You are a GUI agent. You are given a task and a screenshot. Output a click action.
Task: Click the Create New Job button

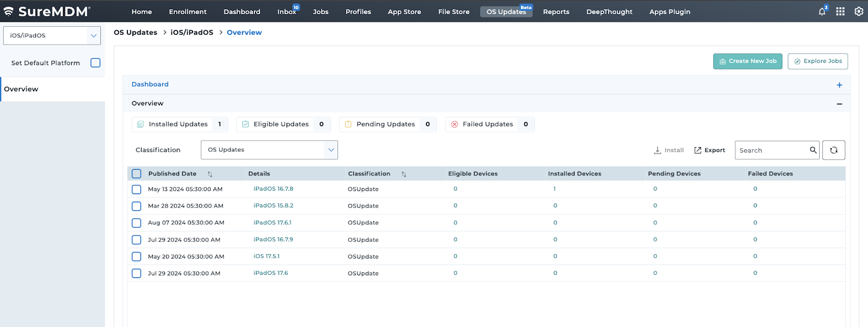(x=748, y=61)
